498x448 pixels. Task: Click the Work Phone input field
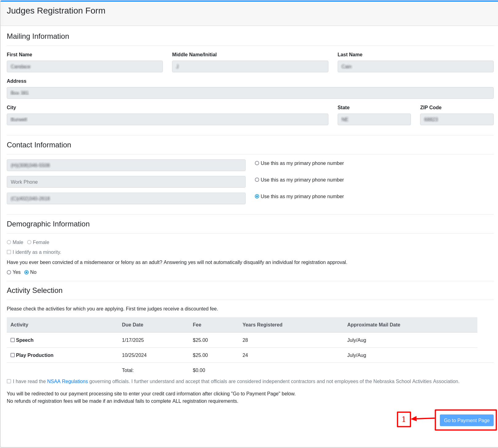126,182
